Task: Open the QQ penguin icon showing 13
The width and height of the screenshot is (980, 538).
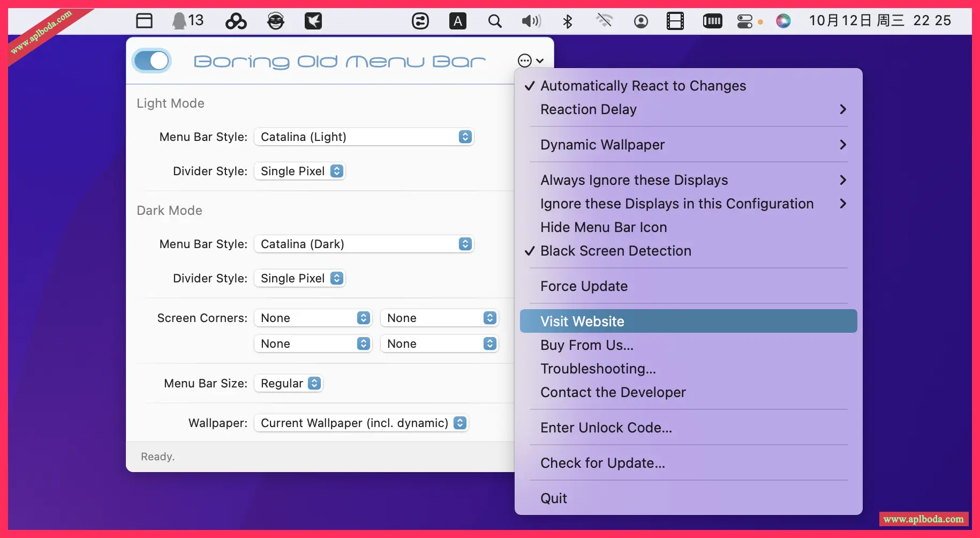Action: point(187,21)
